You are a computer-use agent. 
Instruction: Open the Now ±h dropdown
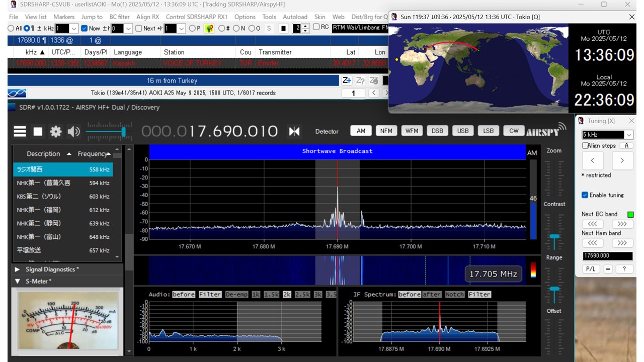(x=128, y=29)
